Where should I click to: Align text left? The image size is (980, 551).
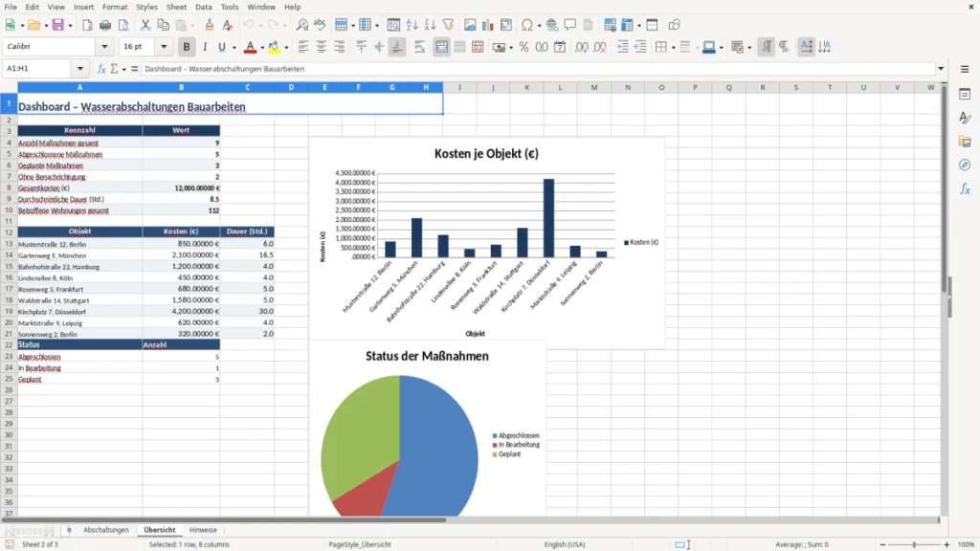[303, 47]
